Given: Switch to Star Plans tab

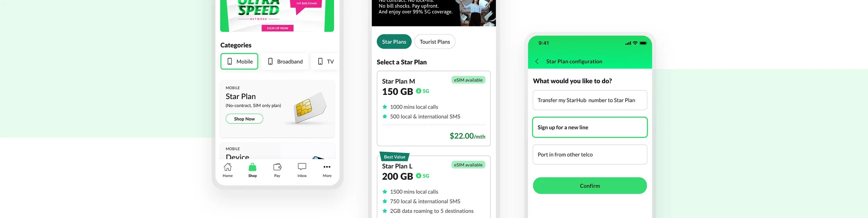Looking at the screenshot, I should tap(394, 42).
